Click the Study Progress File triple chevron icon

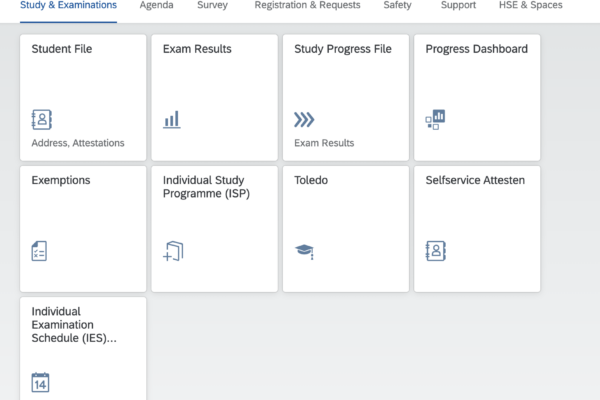[304, 119]
